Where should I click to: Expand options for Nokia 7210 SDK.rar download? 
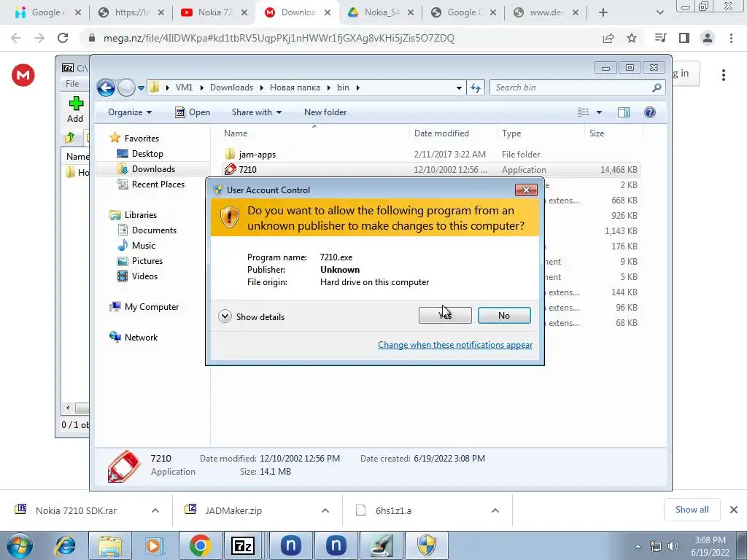(155, 510)
